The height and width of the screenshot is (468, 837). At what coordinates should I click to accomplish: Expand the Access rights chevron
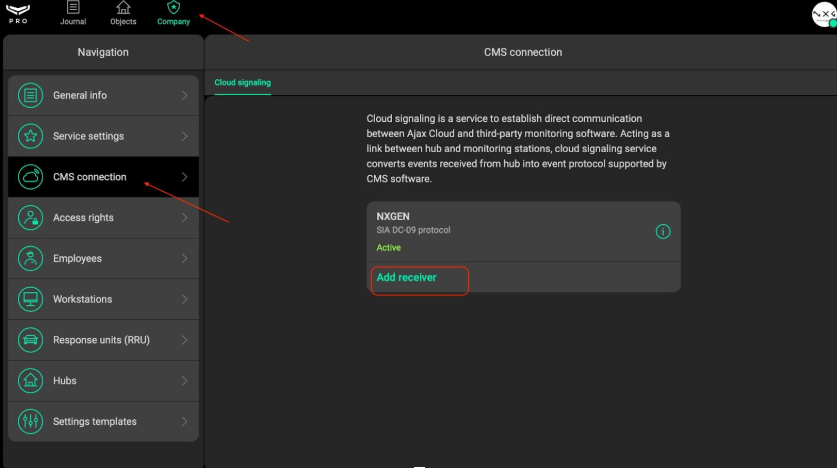coord(185,218)
